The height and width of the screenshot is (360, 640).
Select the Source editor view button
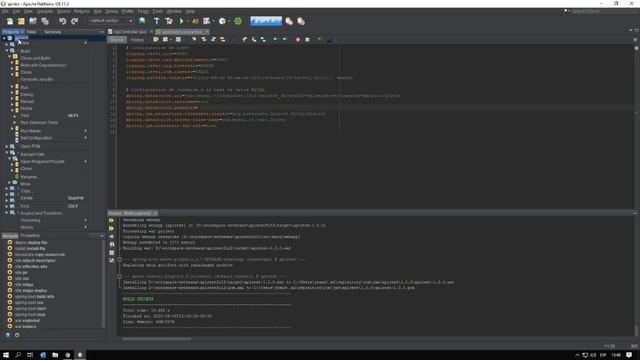tap(117, 40)
